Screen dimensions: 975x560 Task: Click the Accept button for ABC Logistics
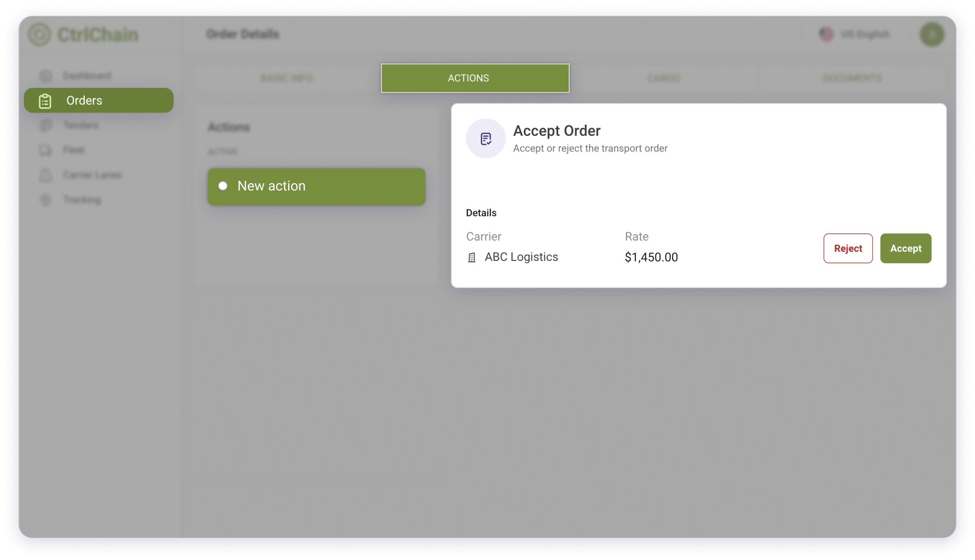pyautogui.click(x=906, y=248)
